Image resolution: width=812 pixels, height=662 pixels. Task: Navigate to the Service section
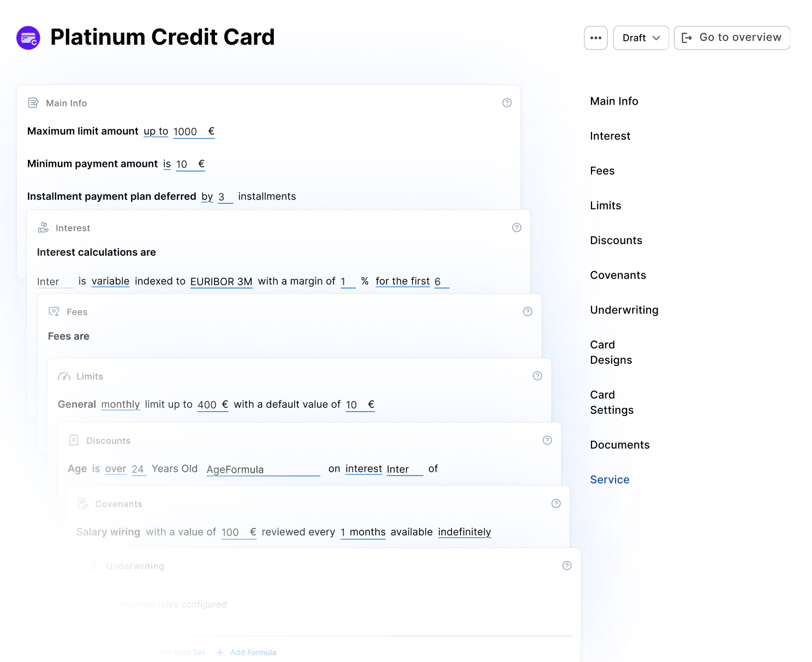(x=610, y=479)
